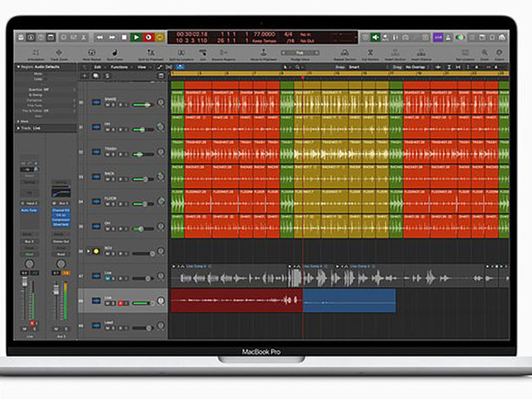Toggle the green speaker button in control bar
The image size is (532, 399).
375,37
